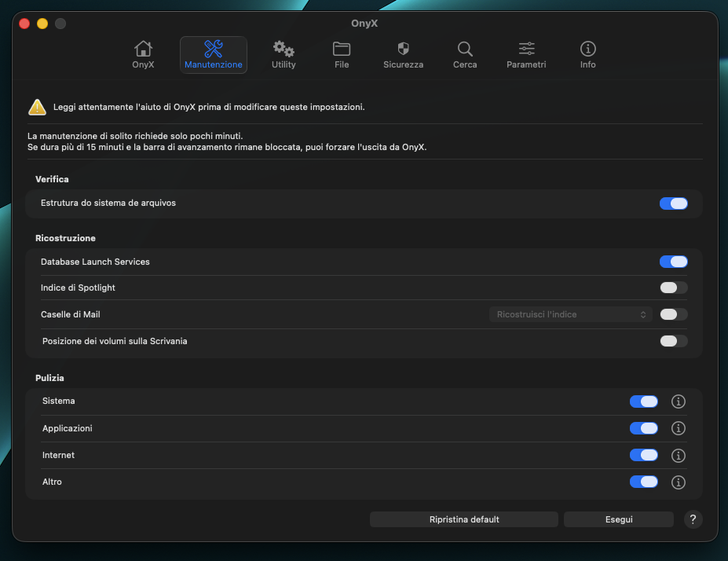This screenshot has width=728, height=561.
Task: Open the Info tab
Action: 587,55
